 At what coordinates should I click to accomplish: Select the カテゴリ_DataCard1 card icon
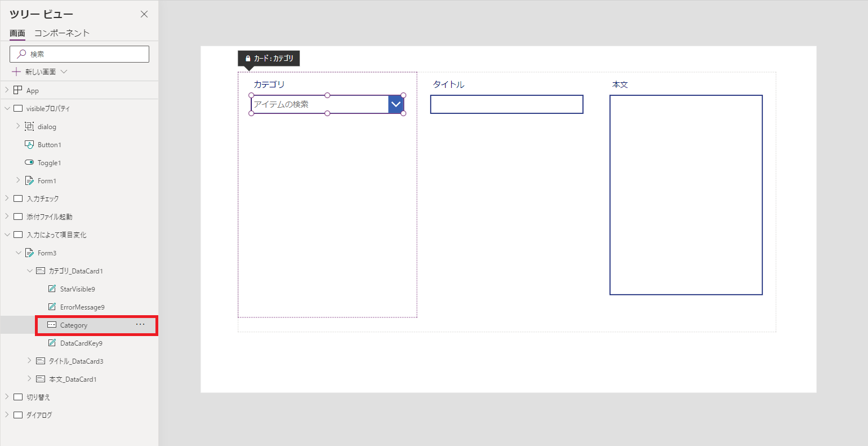(41, 271)
